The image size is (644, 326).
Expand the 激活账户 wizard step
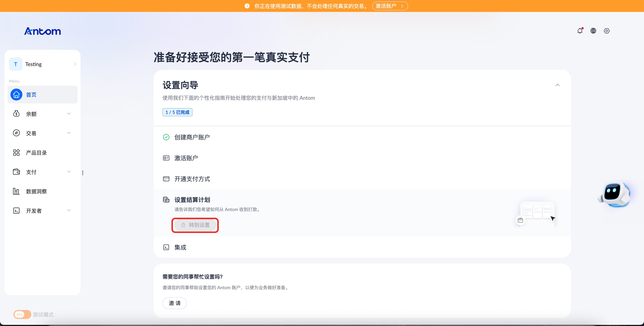(x=362, y=158)
